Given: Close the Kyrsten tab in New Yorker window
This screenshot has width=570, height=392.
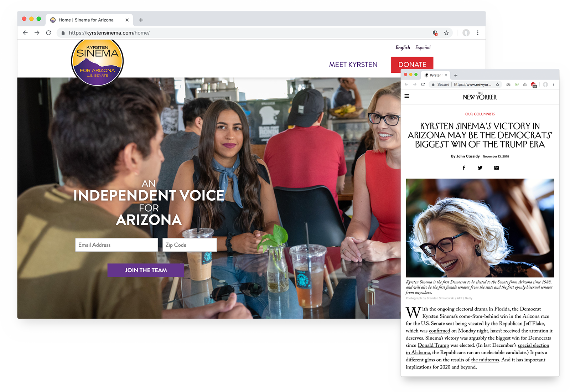Looking at the screenshot, I should click(446, 75).
